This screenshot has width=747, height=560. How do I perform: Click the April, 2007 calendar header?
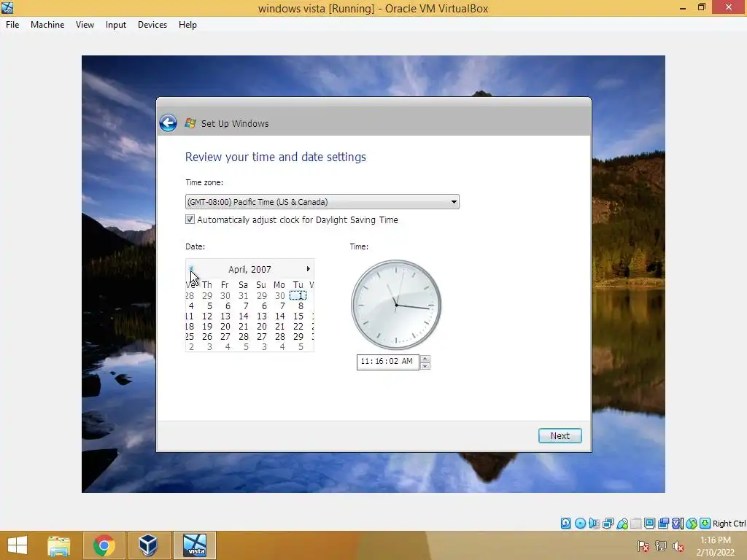click(249, 270)
